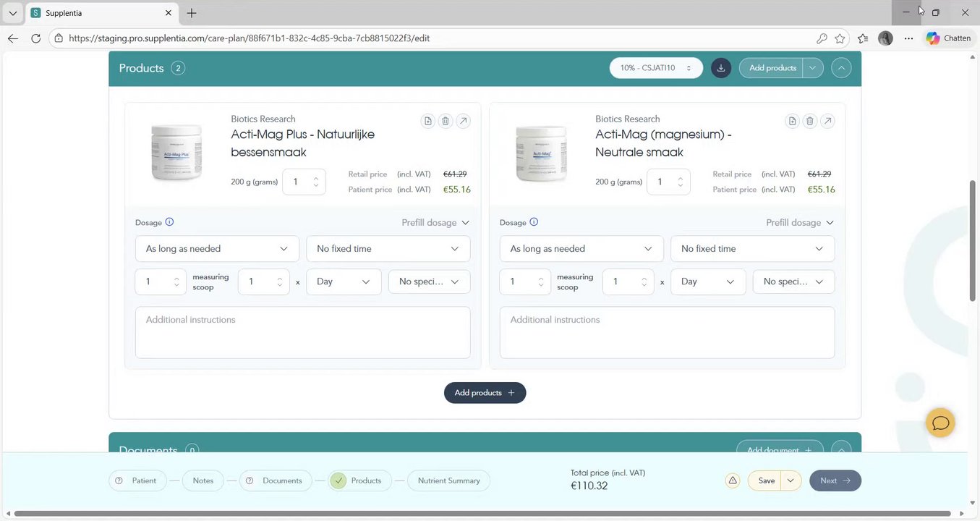Open Acti-Mag Plus in external link icon
Image resolution: width=980 pixels, height=521 pixels.
point(463,121)
